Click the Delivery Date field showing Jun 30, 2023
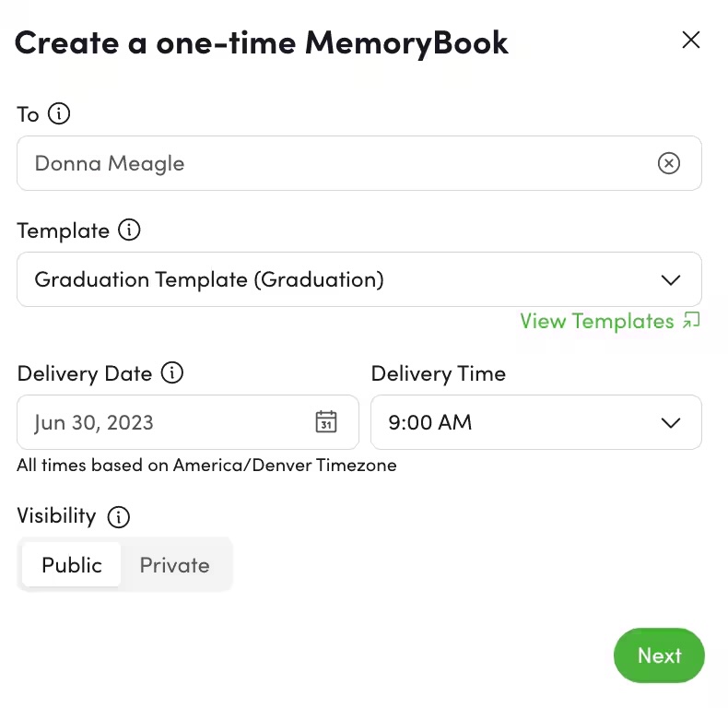 (x=166, y=422)
